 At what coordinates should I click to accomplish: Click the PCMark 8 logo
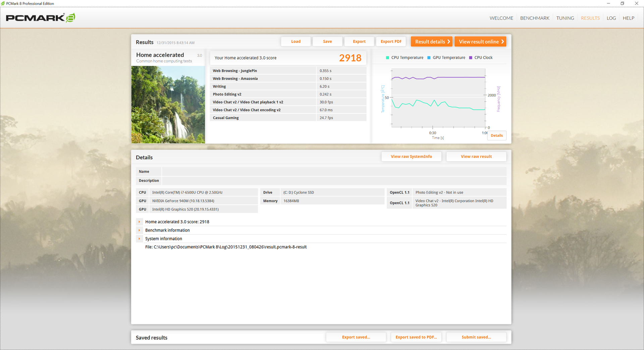(x=40, y=18)
